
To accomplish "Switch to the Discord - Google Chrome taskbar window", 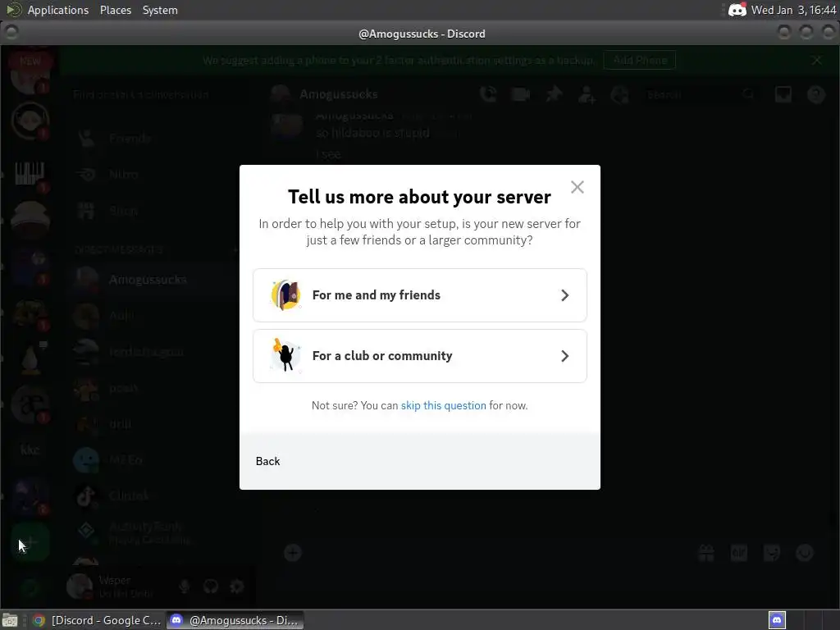I will click(97, 620).
